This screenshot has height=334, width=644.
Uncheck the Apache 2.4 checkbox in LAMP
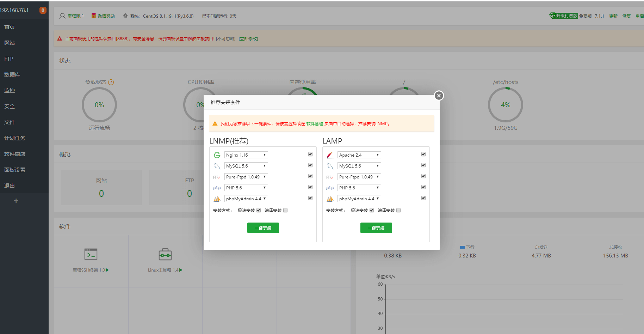tap(423, 154)
